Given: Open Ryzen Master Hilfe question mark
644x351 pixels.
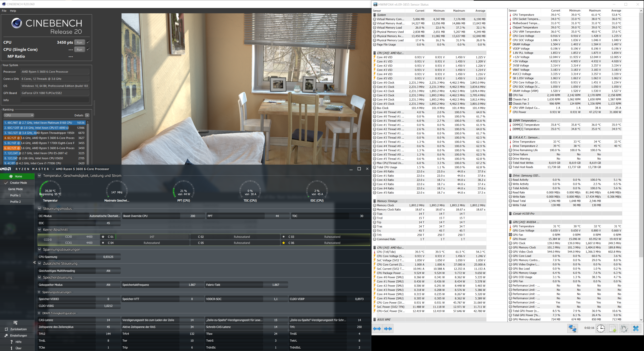Looking at the screenshot, I should pos(12,342).
